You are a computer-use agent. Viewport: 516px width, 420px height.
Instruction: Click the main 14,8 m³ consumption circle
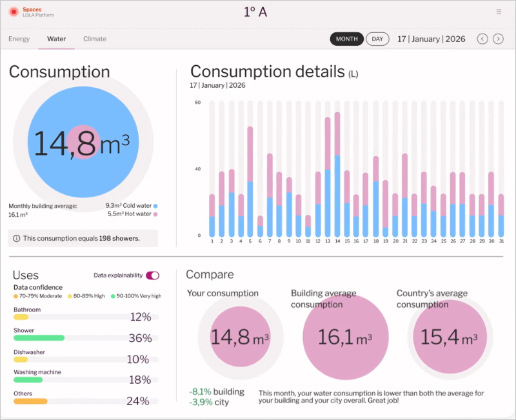coord(83,145)
